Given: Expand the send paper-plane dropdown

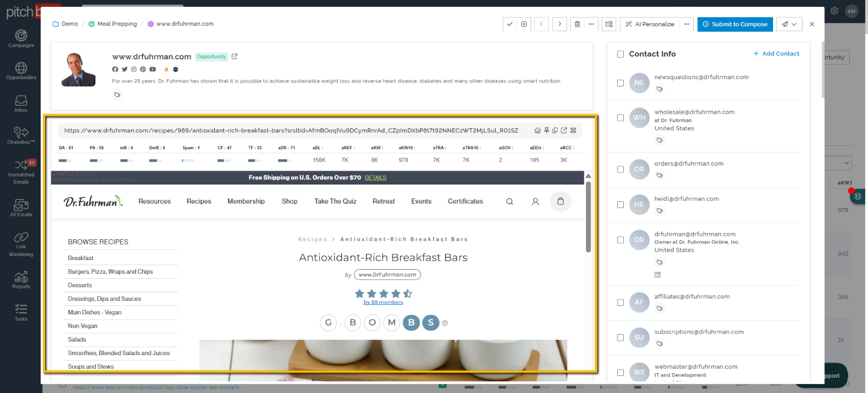Looking at the screenshot, I should (x=789, y=24).
